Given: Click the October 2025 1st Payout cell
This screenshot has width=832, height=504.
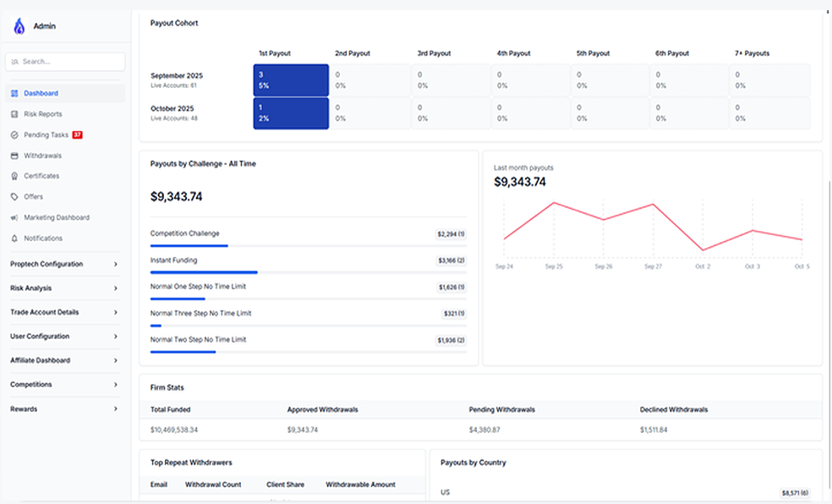Looking at the screenshot, I should (x=291, y=113).
